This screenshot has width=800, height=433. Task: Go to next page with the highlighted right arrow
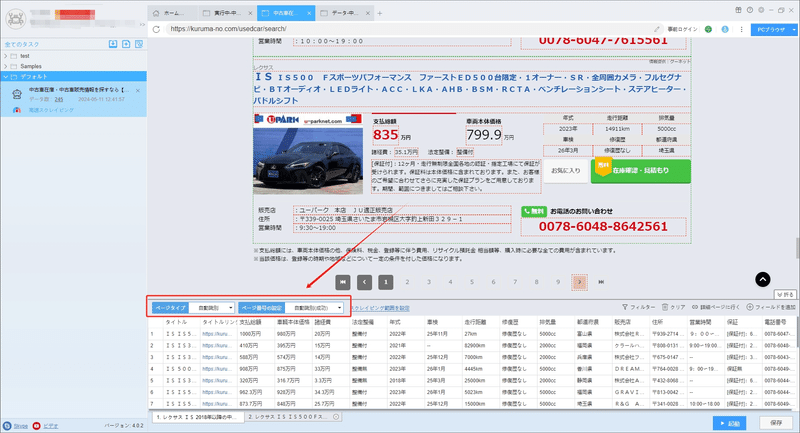click(x=580, y=282)
